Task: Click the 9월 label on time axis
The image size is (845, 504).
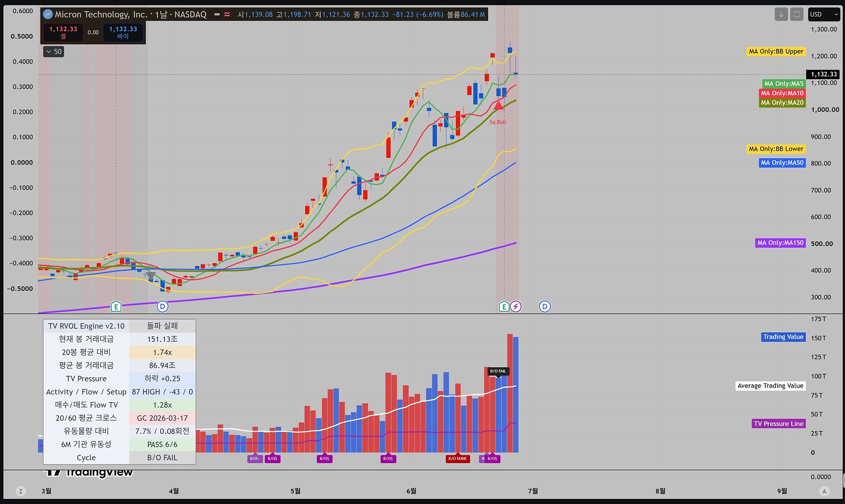Action: [782, 491]
